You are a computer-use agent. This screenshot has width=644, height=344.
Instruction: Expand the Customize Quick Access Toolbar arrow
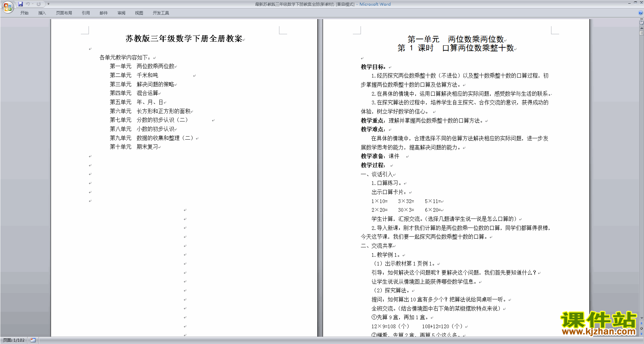48,4
